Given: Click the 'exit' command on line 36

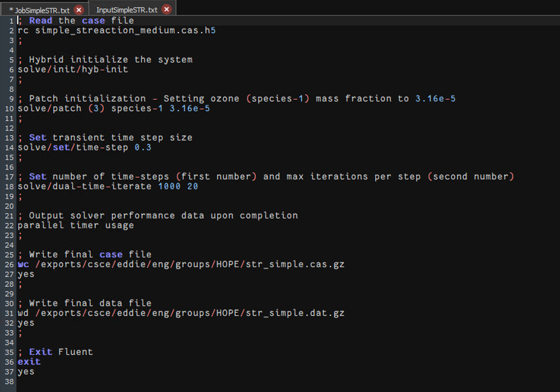Looking at the screenshot, I should (29, 362).
